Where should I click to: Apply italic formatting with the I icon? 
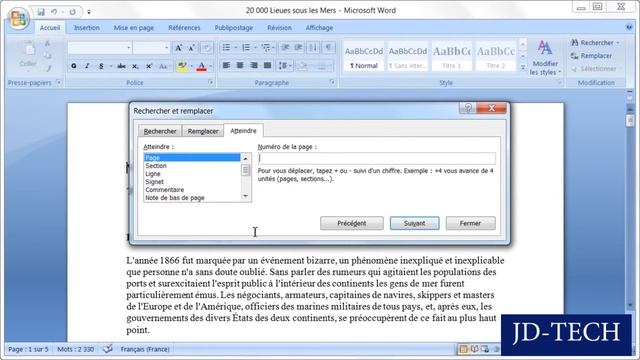[87, 66]
